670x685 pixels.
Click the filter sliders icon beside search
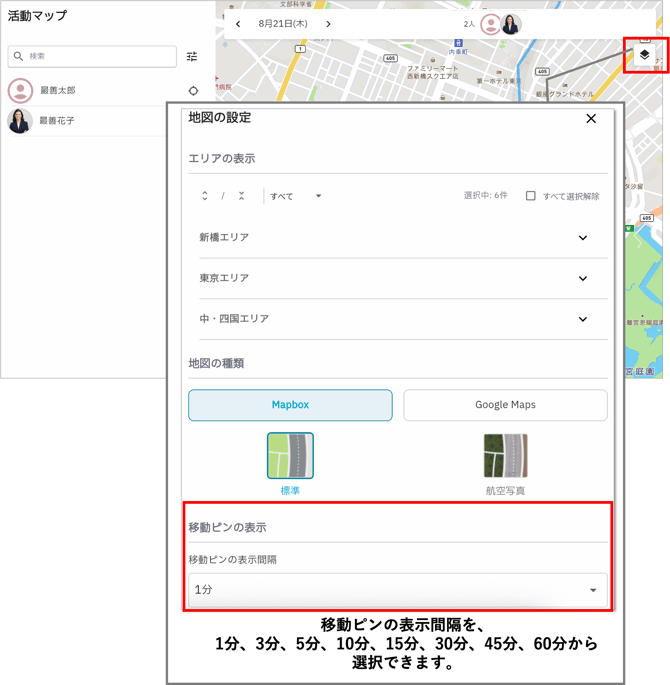tap(192, 57)
